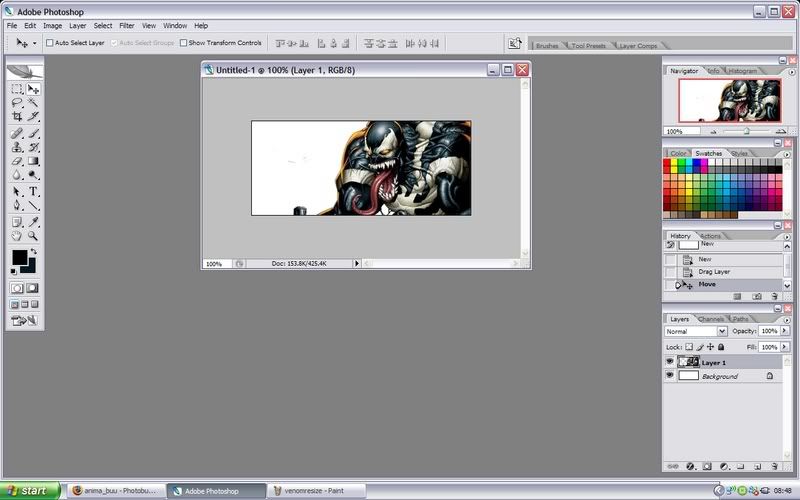The height and width of the screenshot is (500, 800).
Task: Open the Fill slider arrow
Action: click(785, 347)
